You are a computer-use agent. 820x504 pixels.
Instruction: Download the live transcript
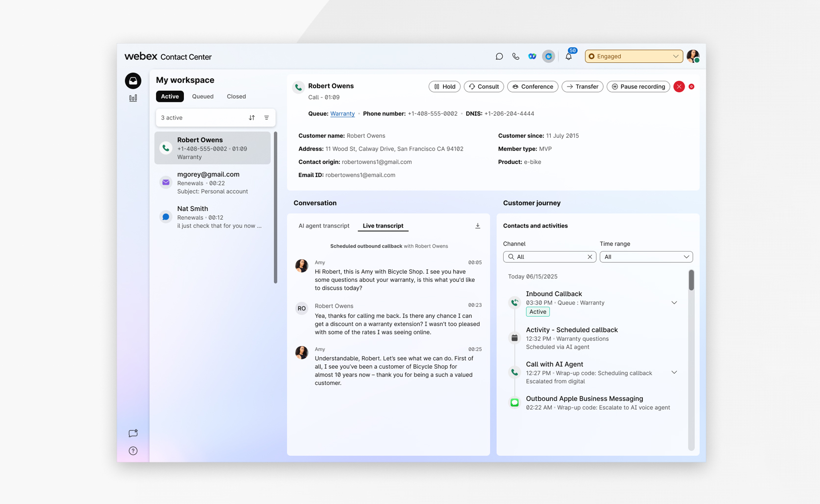(x=477, y=226)
